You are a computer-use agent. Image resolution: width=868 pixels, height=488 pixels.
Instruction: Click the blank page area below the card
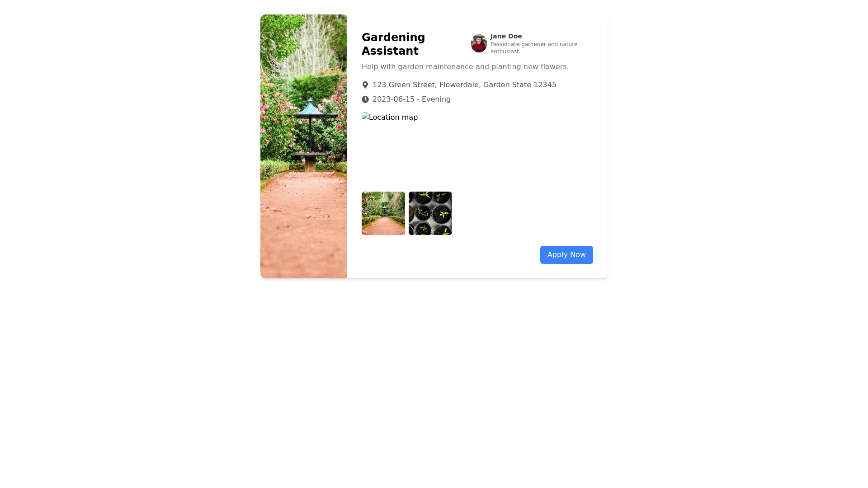(434, 384)
